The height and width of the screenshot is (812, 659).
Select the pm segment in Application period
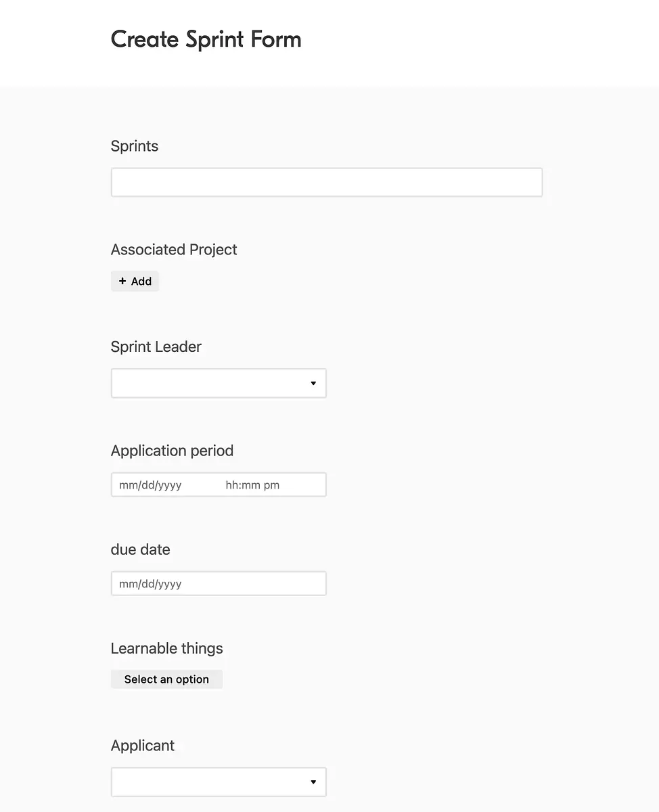[x=272, y=485]
